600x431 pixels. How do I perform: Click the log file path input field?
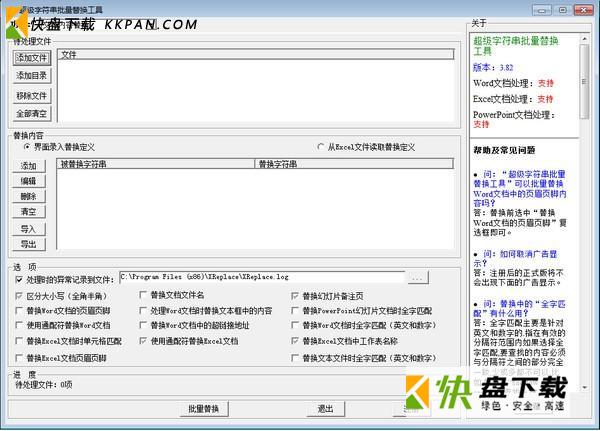point(262,277)
